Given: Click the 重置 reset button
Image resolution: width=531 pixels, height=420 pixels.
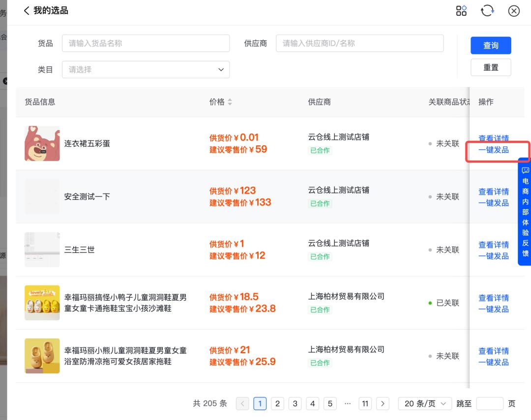Looking at the screenshot, I should [490, 67].
